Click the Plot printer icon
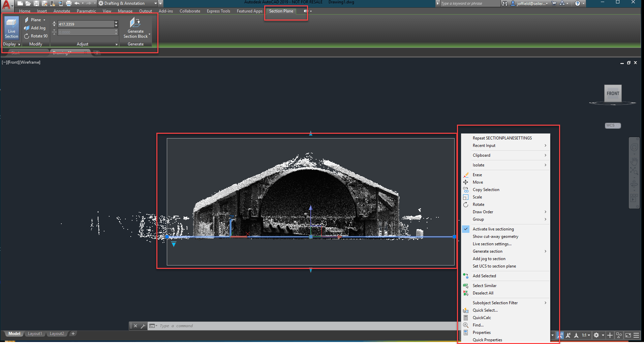 (69, 3)
